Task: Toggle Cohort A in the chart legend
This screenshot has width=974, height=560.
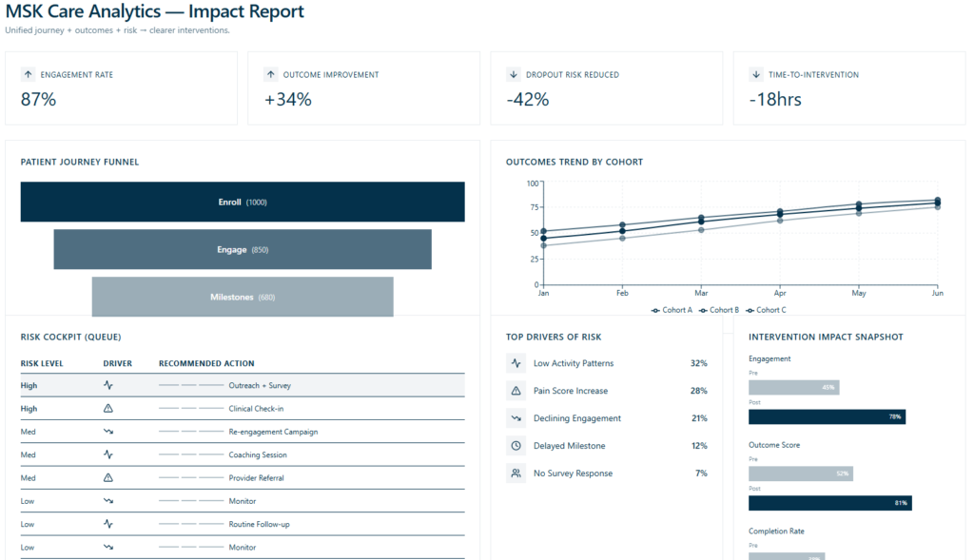Action: 672,310
